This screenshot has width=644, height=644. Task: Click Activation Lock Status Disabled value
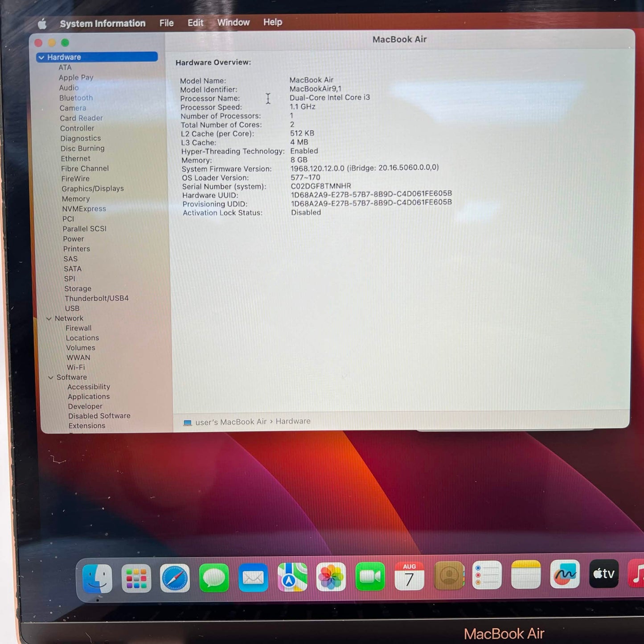click(306, 213)
